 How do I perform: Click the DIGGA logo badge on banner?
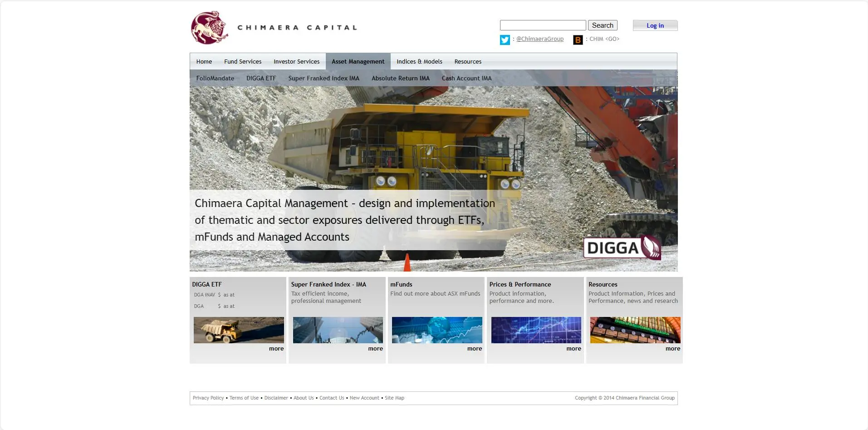(x=622, y=247)
